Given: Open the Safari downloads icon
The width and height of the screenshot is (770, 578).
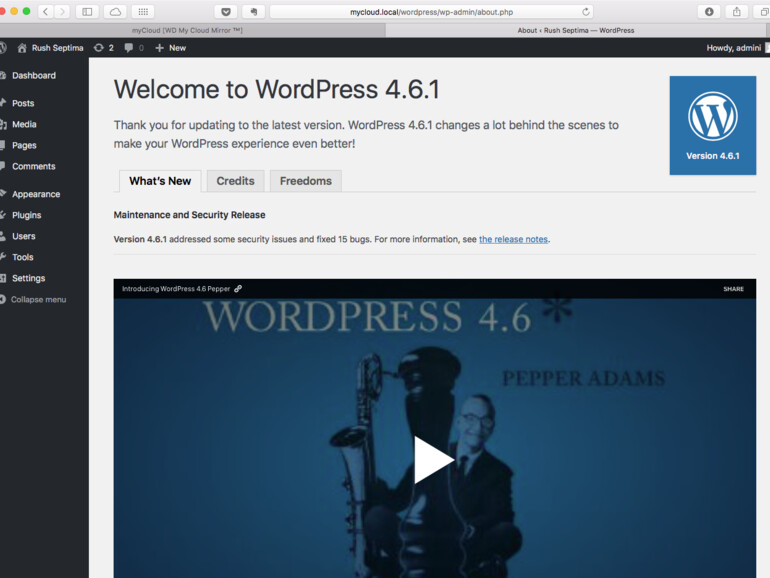Looking at the screenshot, I should tap(709, 12).
